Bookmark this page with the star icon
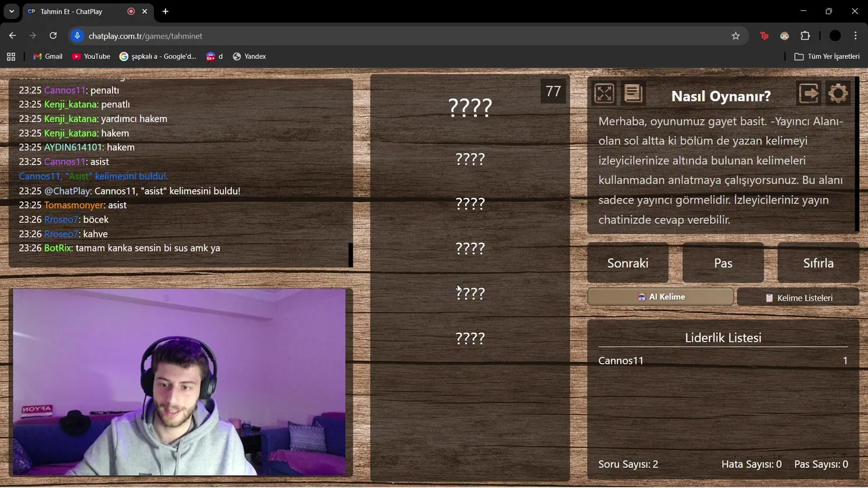 (736, 36)
